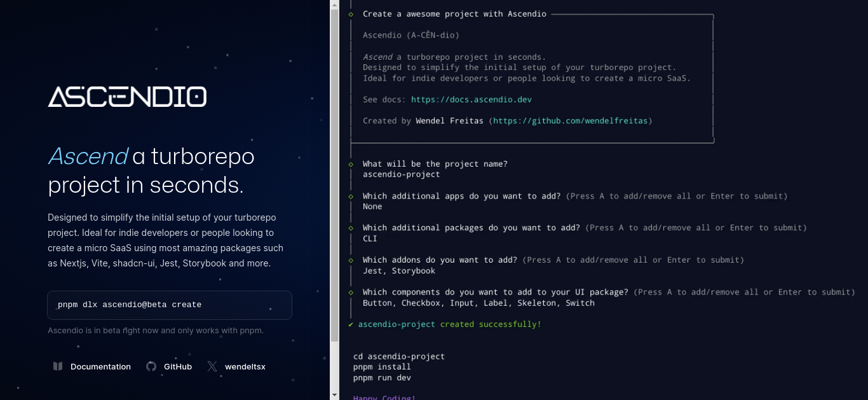The width and height of the screenshot is (868, 400).
Task: Click 'Ascendio is in beta right now' notice
Action: click(x=156, y=331)
